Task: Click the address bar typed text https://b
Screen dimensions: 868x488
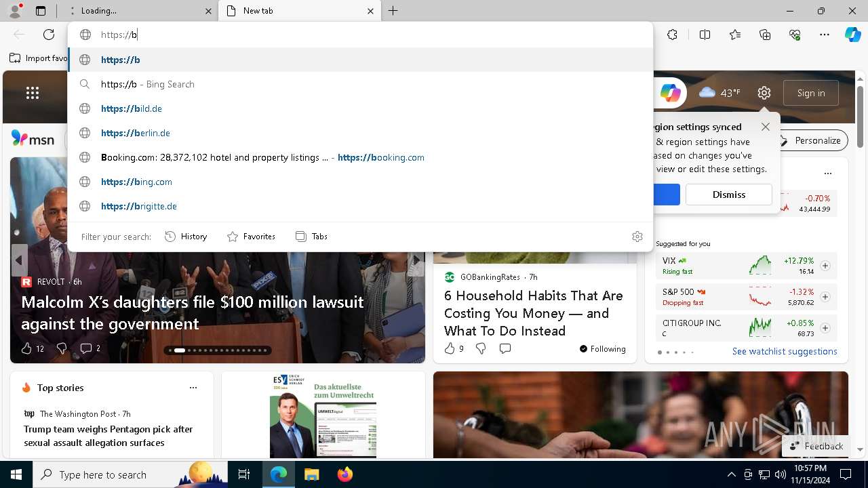Action: coord(119,35)
